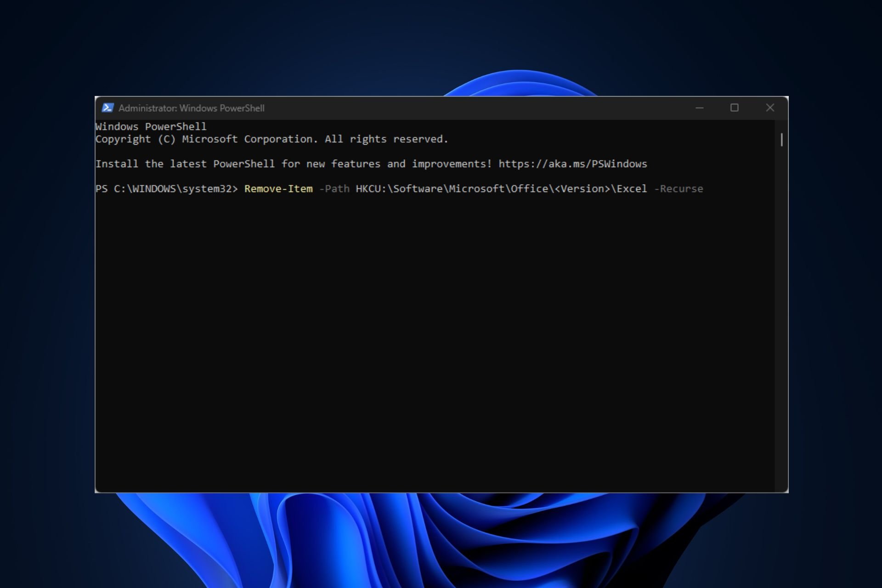Close the Administrator PowerShell window
This screenshot has height=588, width=882.
pos(770,108)
